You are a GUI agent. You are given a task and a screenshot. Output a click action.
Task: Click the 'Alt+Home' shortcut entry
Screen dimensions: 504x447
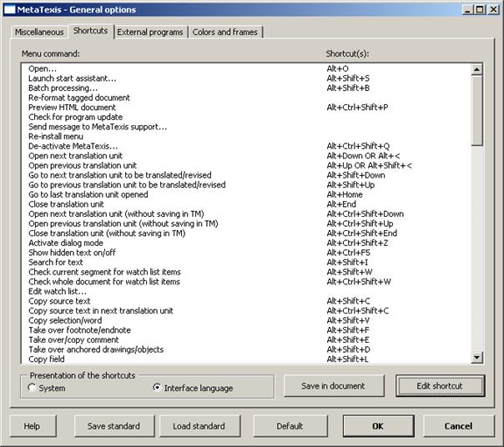(x=345, y=194)
